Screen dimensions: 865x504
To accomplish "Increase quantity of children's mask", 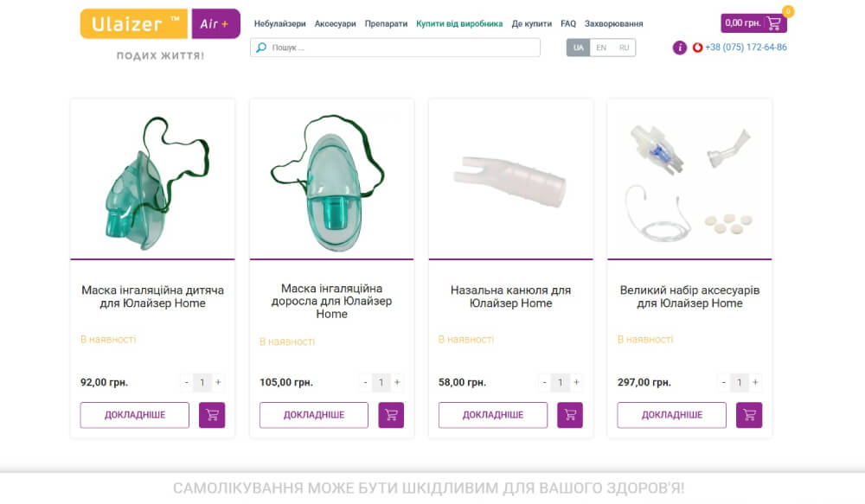I will point(218,382).
